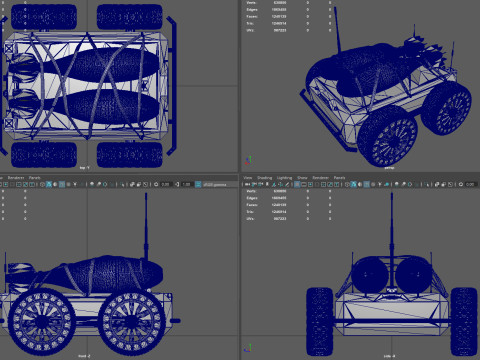
Task: Click Use All Lights icon in side view panel
Action: pos(380,184)
